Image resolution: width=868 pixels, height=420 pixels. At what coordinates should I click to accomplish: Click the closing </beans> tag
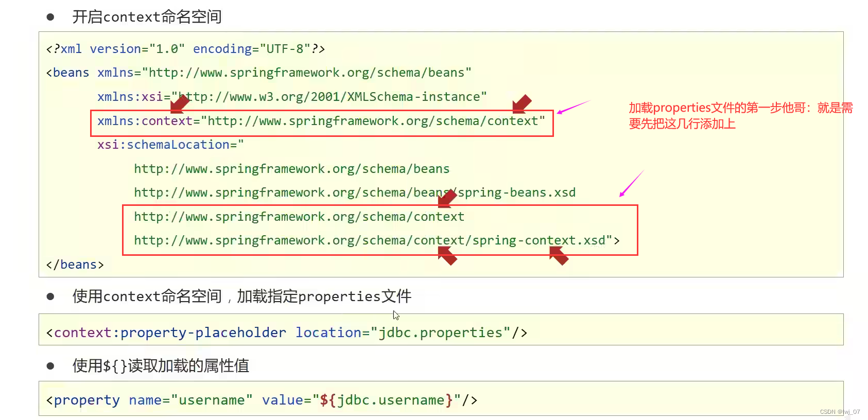(x=75, y=265)
